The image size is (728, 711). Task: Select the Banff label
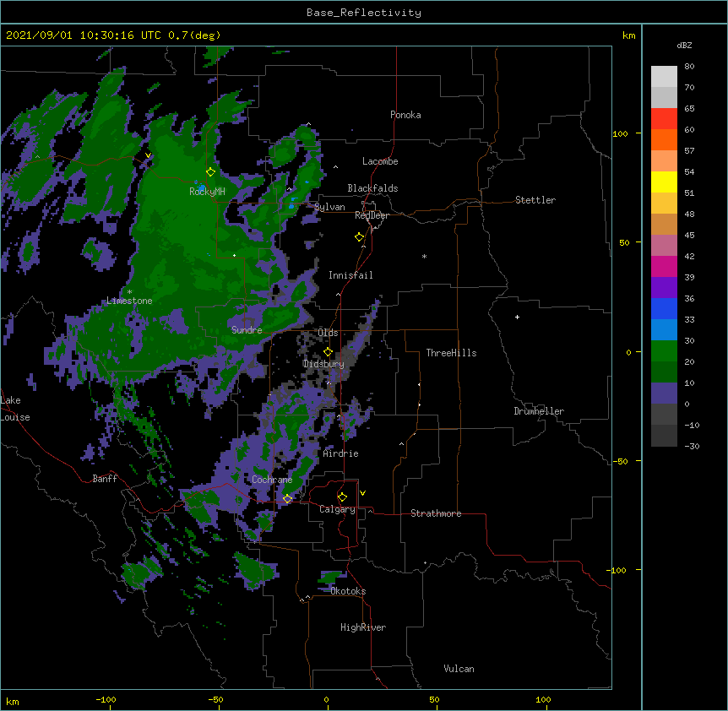(105, 479)
